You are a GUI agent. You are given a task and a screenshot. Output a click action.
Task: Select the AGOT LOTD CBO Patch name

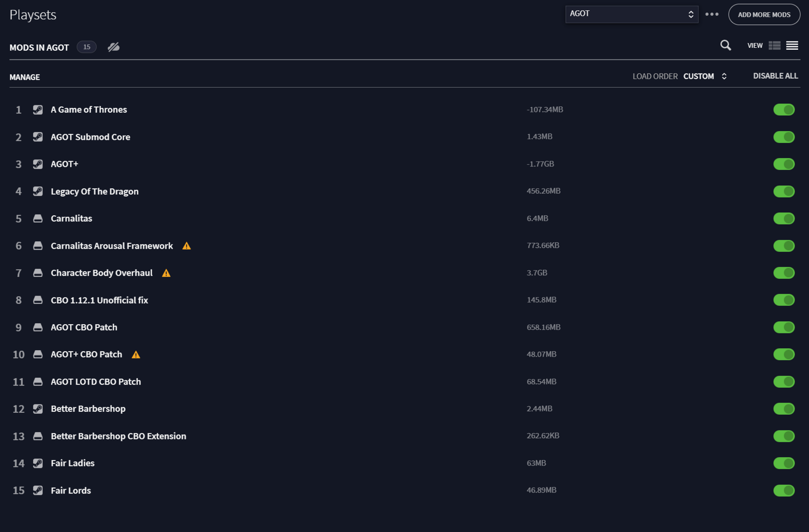pos(96,382)
